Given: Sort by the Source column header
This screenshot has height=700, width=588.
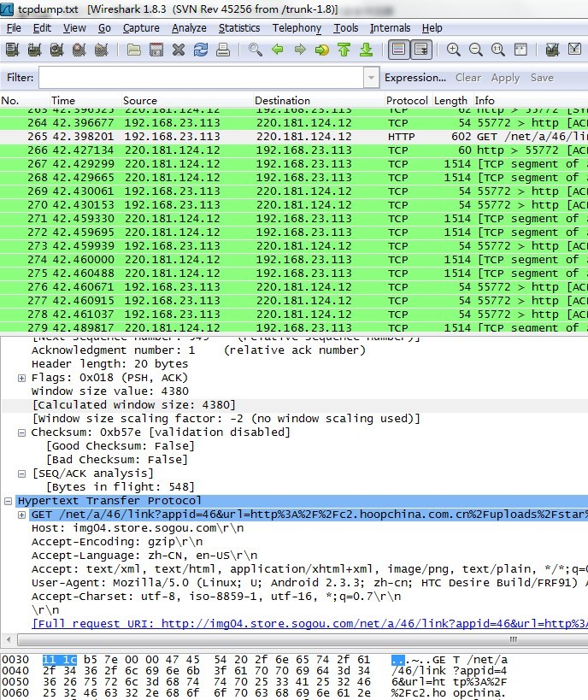Looking at the screenshot, I should pos(186,101).
